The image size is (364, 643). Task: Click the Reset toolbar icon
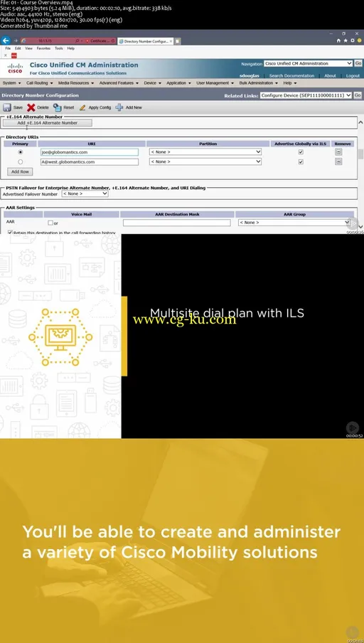click(x=58, y=107)
